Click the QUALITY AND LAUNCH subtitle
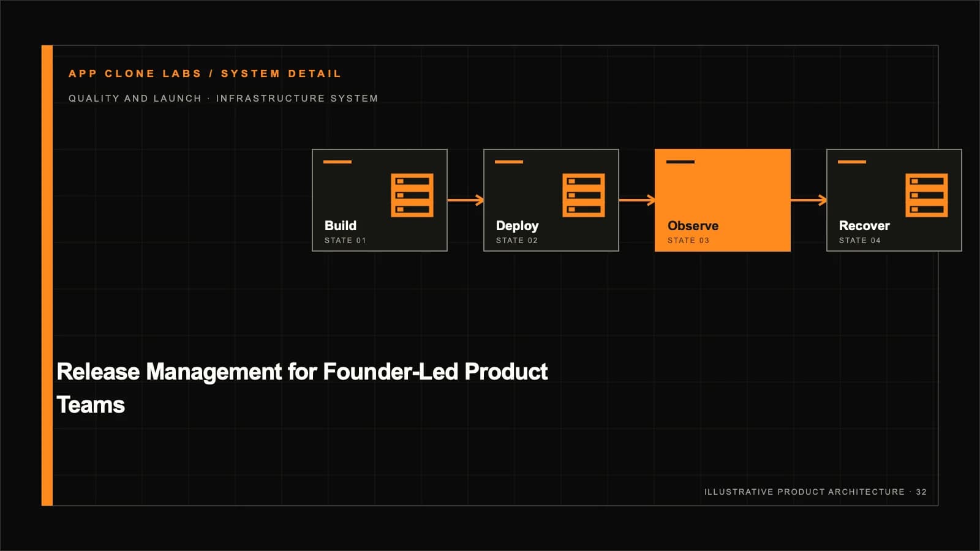This screenshot has height=551, width=980. [223, 99]
